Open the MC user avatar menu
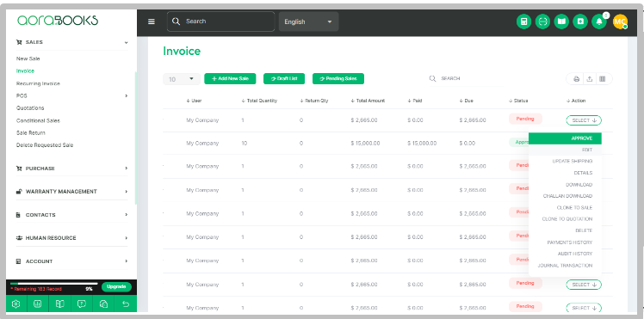 click(620, 21)
